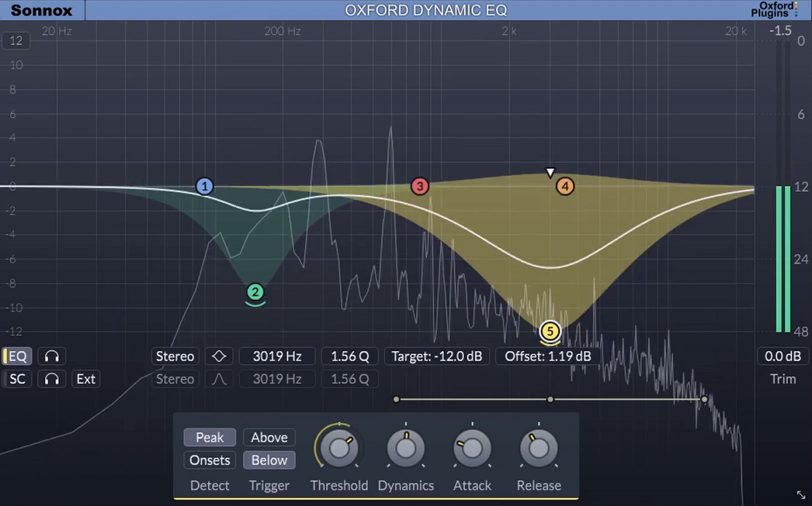The image size is (812, 506).
Task: Click the Attack knob
Action: (472, 448)
